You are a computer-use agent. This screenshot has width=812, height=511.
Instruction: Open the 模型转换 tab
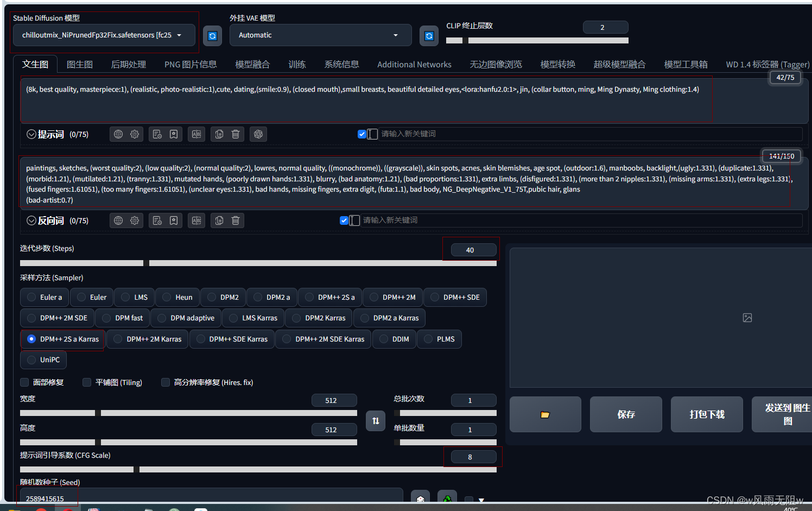point(557,64)
